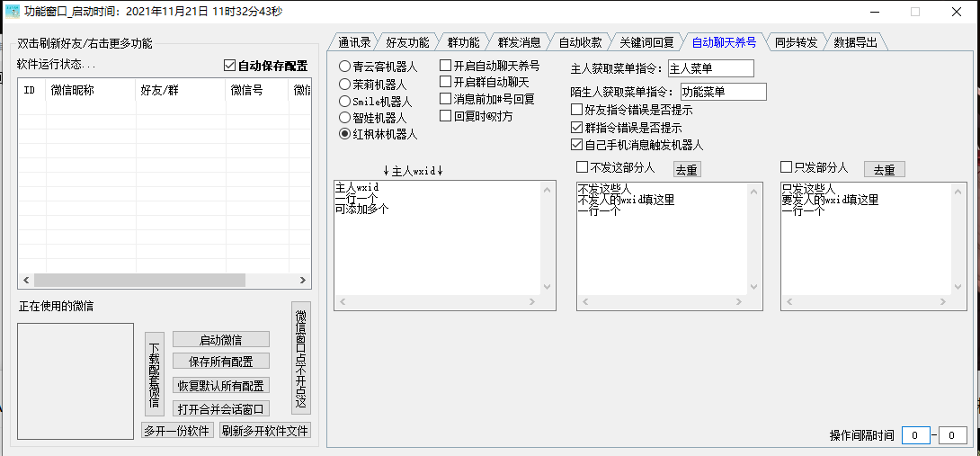
Task: Click 不发这些人 box horizontal scroll left arrow
Action: [585, 302]
